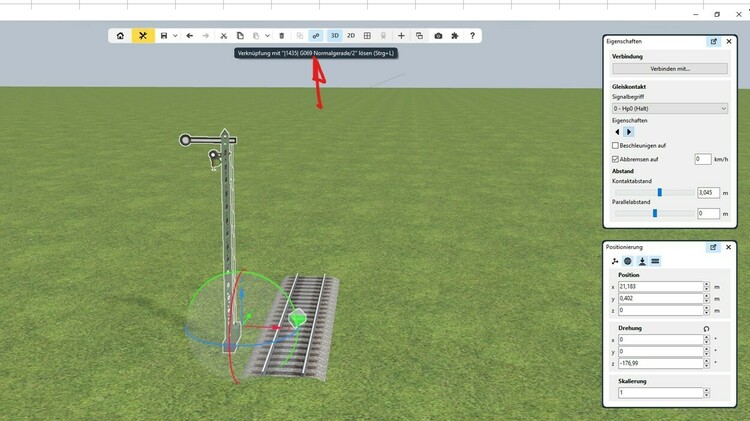Step the Position y value spinner
This screenshot has height=421, width=750.
click(706, 299)
